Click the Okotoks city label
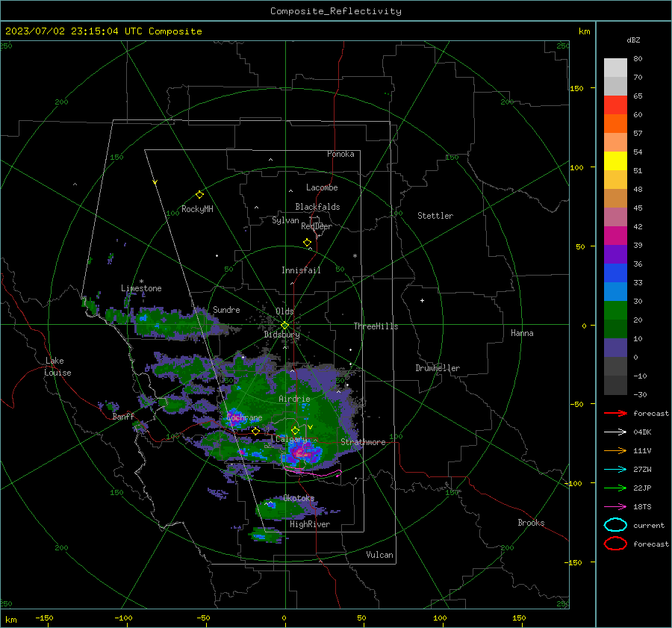 [299, 498]
